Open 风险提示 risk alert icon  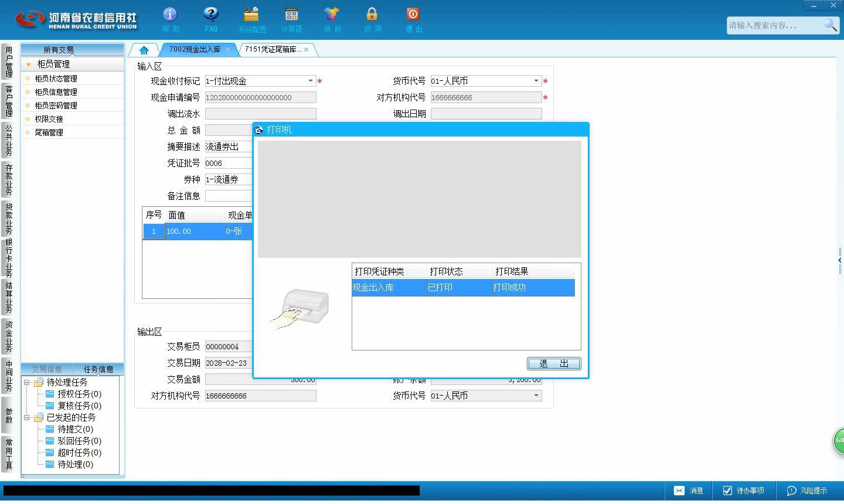pyautogui.click(x=791, y=491)
